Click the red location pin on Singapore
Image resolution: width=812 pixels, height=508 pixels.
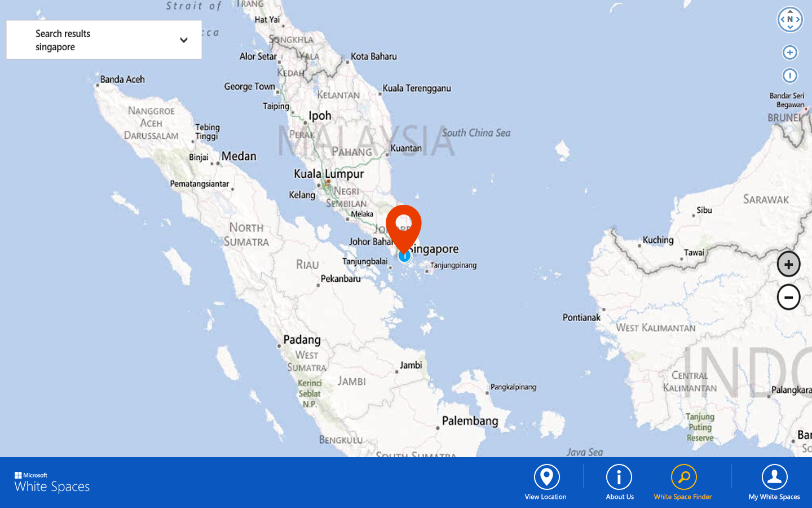pos(404,226)
